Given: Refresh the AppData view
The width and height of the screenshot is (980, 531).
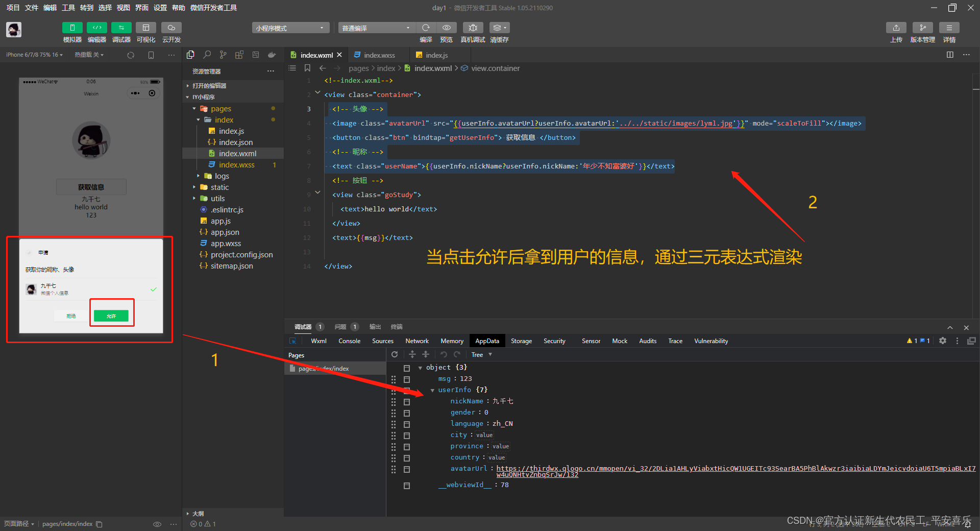Looking at the screenshot, I should (x=395, y=354).
